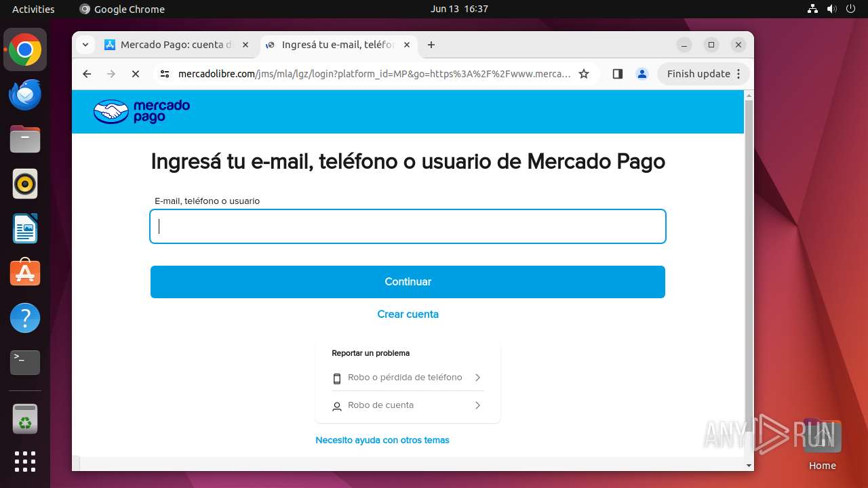Open network status icon in system tray
The image size is (868, 488).
coord(812,9)
